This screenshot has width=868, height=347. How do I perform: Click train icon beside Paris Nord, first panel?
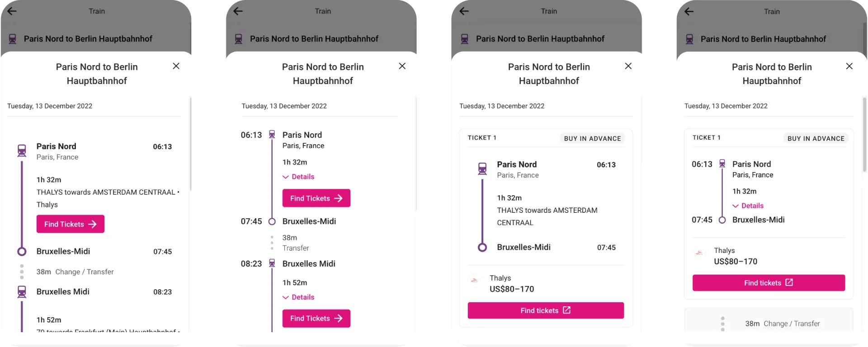pyautogui.click(x=22, y=150)
